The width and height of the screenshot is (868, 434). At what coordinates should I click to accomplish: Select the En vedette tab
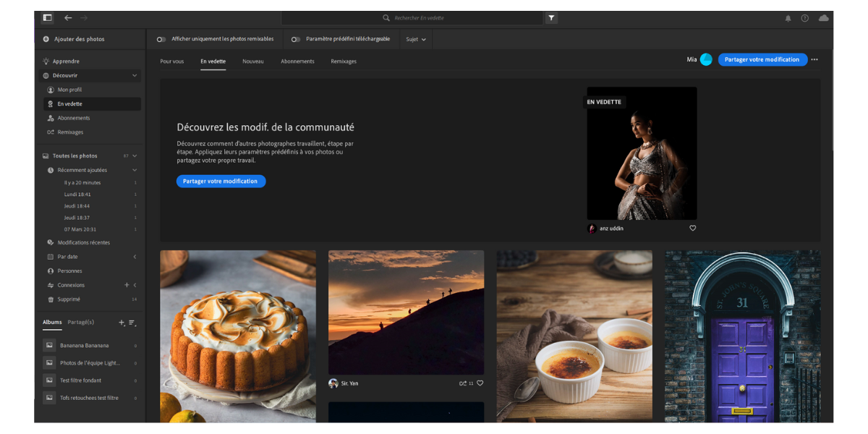pos(213,61)
